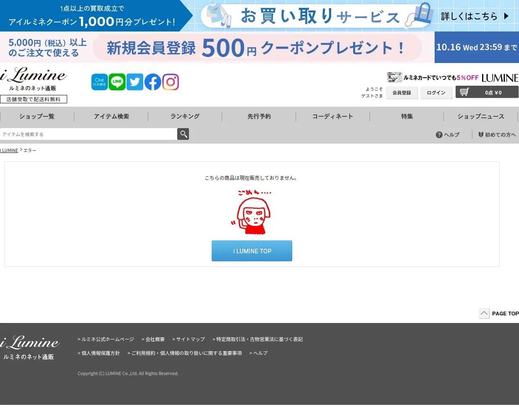This screenshot has height=420, width=519.
Task: Click the PAGE TOP up arrow icon
Action: [x=484, y=313]
